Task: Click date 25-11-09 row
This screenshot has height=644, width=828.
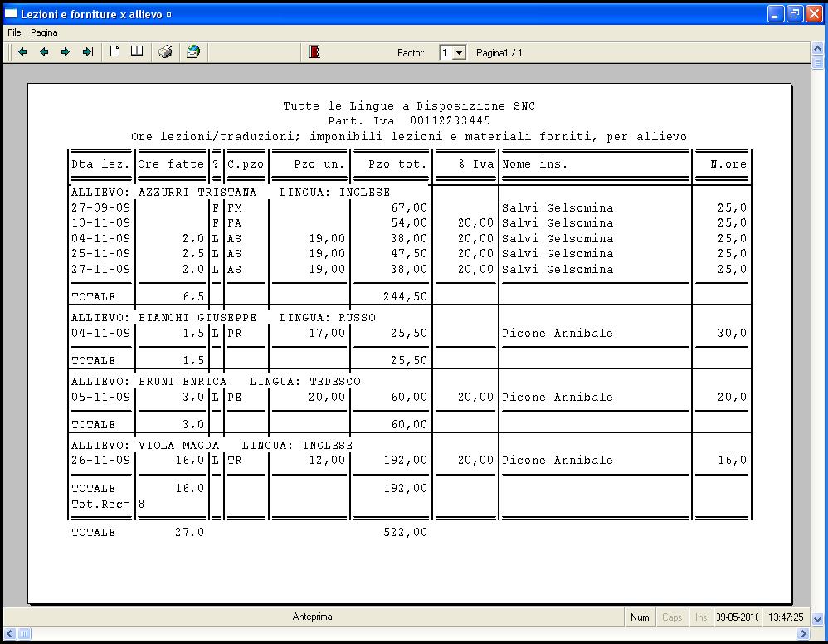Action: point(100,254)
